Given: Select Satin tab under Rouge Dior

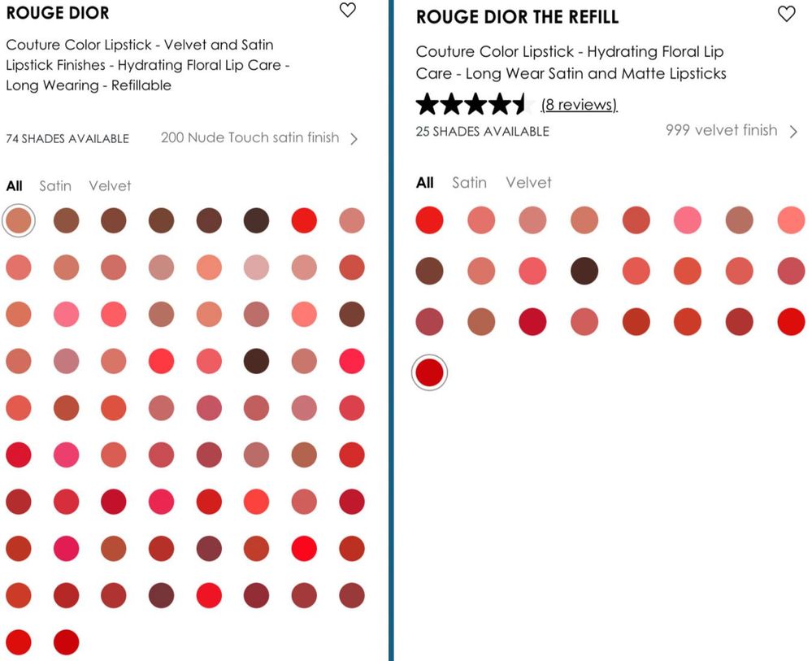Looking at the screenshot, I should click(55, 186).
